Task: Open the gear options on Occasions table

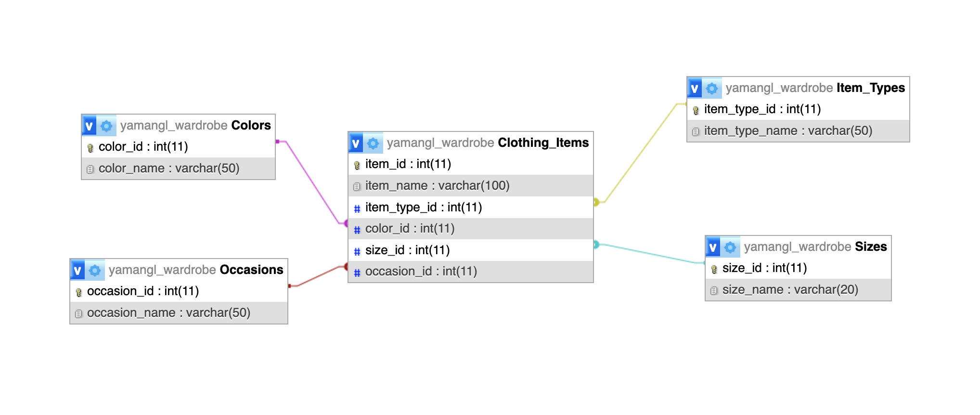Action: point(95,270)
